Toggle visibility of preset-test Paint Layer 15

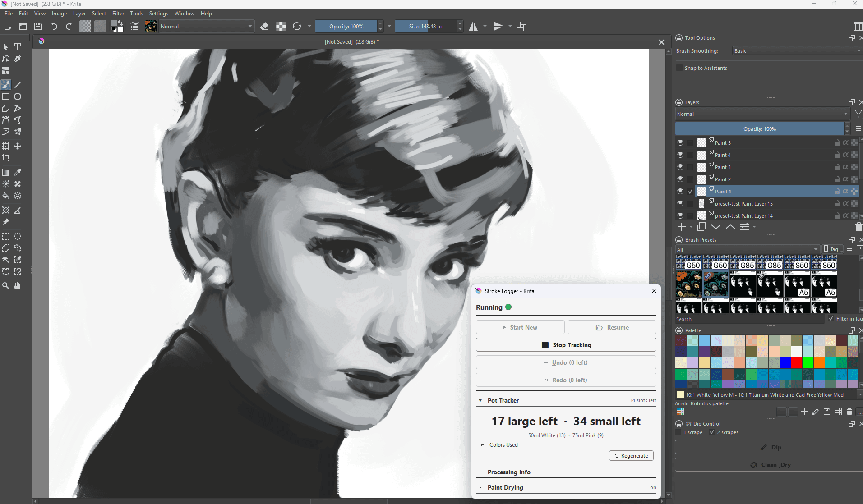(x=680, y=203)
